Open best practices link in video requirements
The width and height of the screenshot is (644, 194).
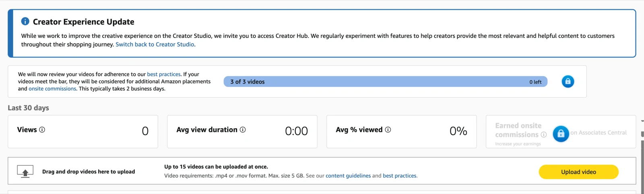(400, 176)
